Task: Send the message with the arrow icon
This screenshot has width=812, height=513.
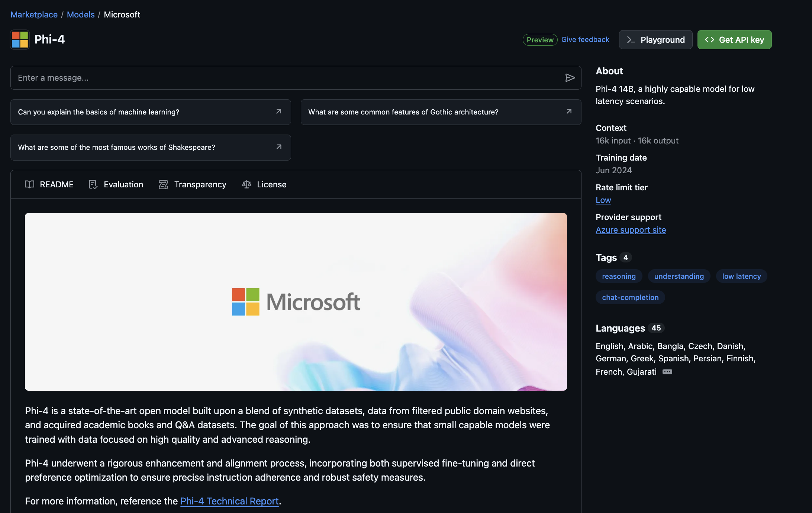Action: point(570,78)
